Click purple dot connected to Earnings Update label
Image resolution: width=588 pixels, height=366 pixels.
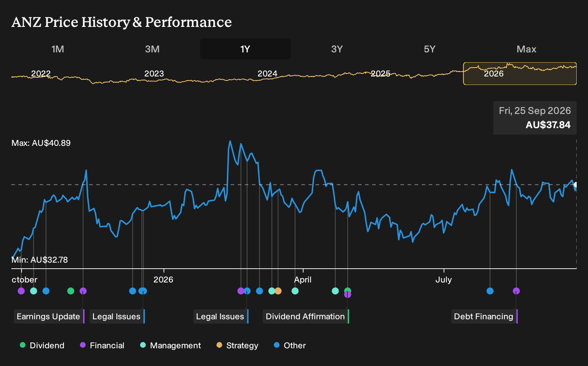point(83,291)
